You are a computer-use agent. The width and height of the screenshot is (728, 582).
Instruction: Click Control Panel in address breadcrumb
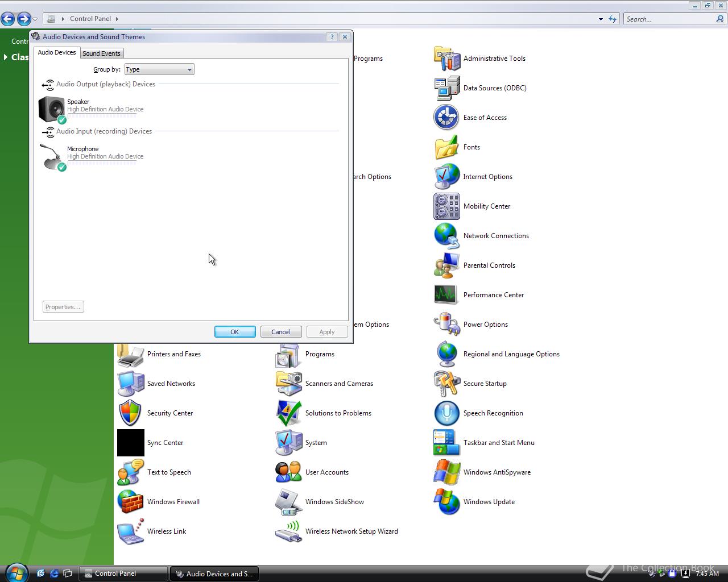tap(90, 19)
